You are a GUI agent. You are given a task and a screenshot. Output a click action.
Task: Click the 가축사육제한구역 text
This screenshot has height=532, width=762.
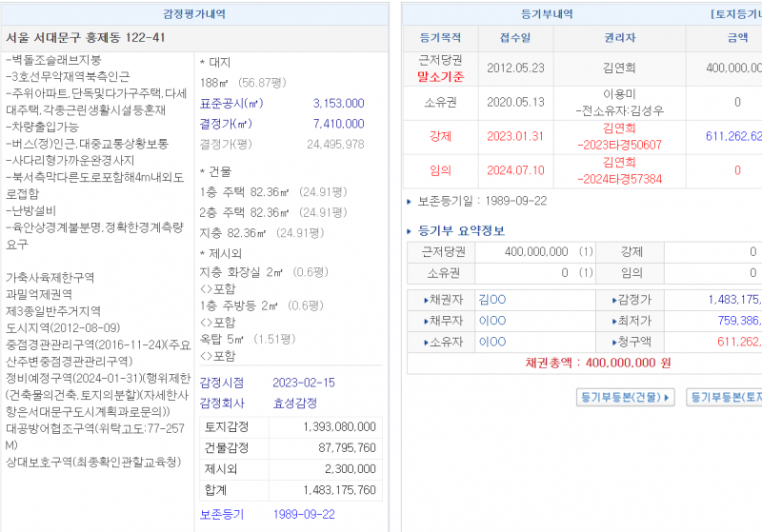point(50,278)
